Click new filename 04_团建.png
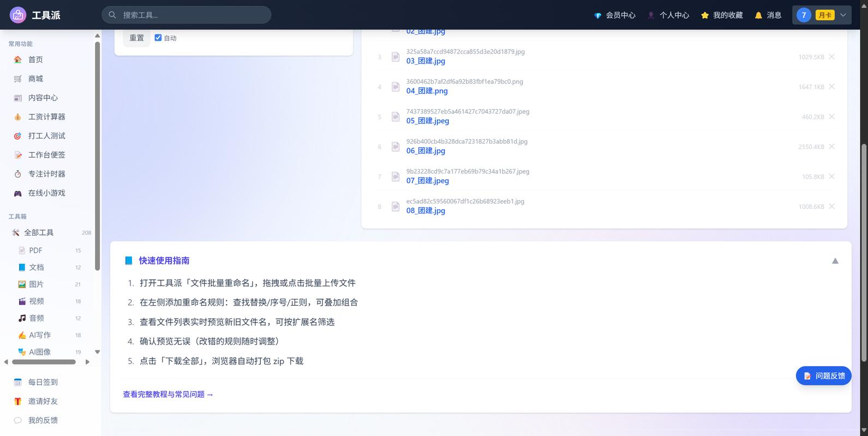The width and height of the screenshot is (868, 436). (427, 91)
